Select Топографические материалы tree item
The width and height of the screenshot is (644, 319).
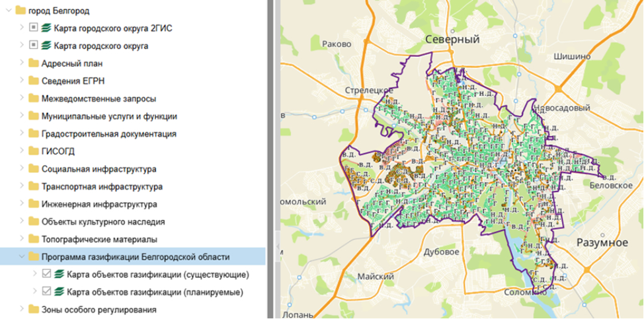99,240
